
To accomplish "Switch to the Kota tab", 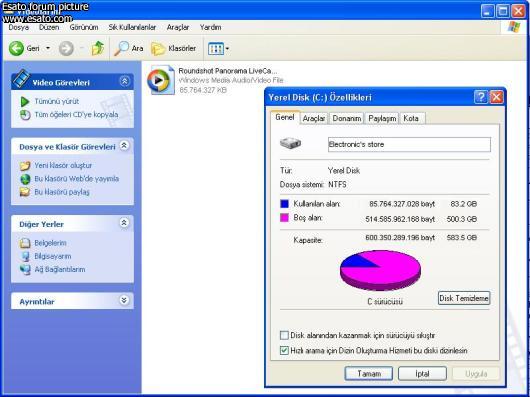I will coord(411,118).
